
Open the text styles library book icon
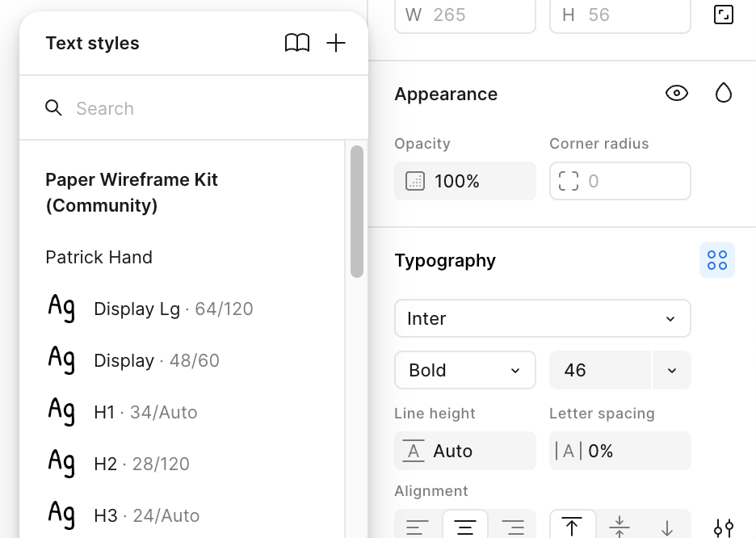tap(297, 43)
